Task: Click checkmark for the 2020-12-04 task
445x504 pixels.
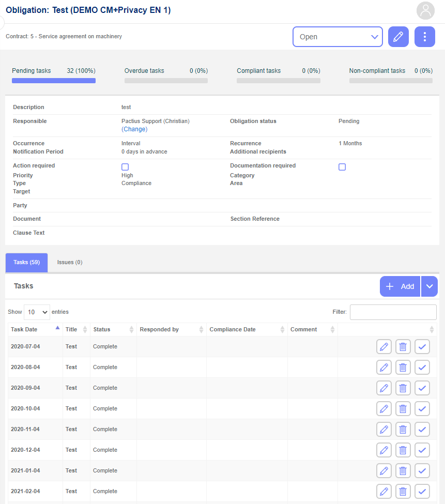Action: point(422,450)
